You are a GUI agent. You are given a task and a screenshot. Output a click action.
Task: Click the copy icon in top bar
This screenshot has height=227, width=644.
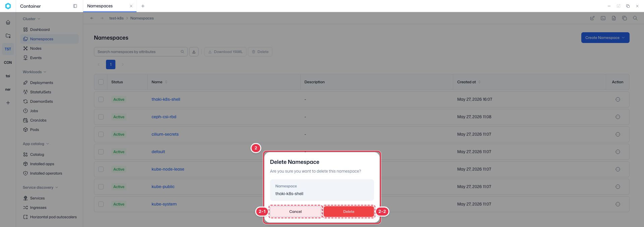(625, 18)
